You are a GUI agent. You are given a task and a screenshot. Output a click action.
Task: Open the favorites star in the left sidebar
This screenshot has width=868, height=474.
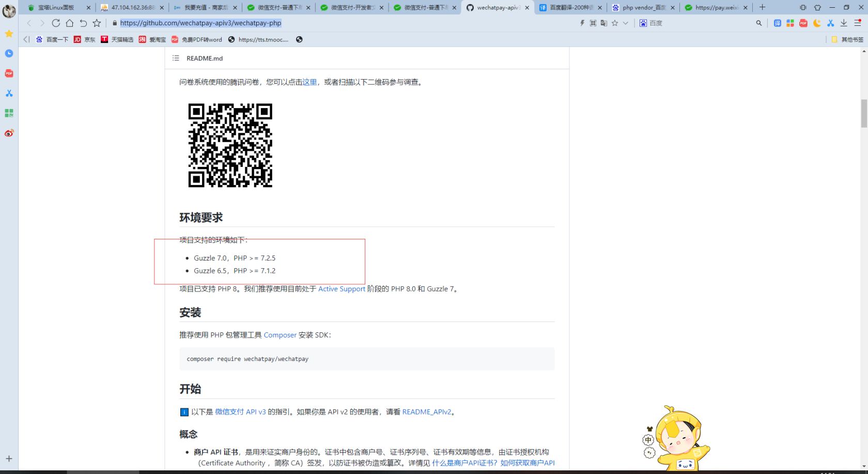pyautogui.click(x=9, y=34)
